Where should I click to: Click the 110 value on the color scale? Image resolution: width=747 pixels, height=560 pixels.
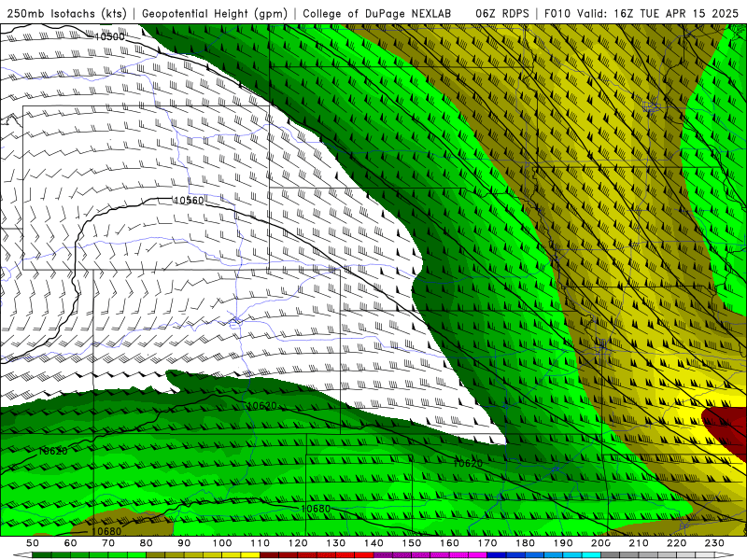260,543
